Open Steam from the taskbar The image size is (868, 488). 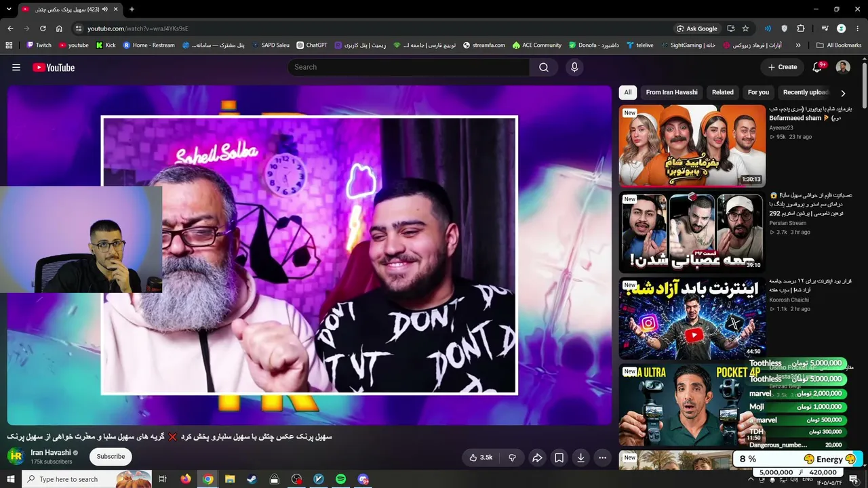tap(252, 479)
